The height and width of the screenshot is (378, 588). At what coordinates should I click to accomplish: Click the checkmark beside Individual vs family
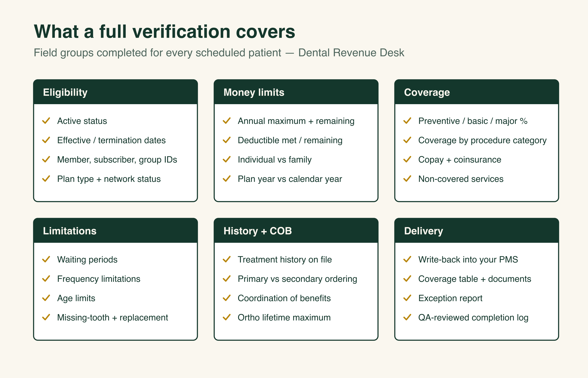pyautogui.click(x=227, y=160)
